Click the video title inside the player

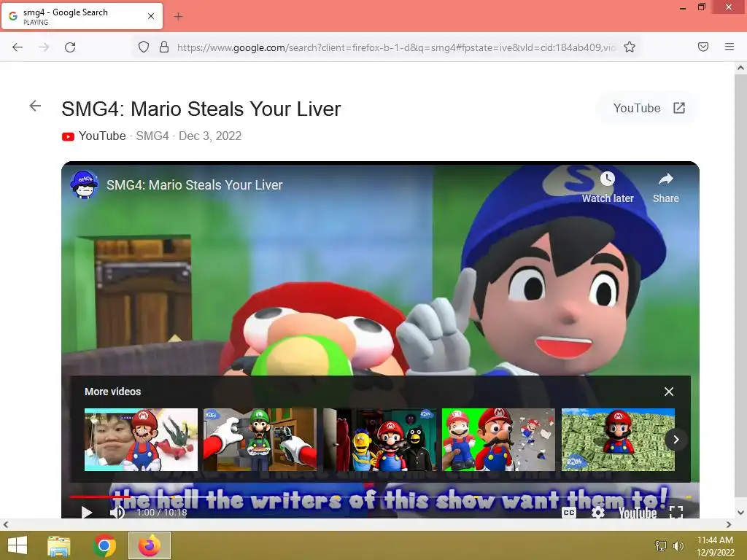pos(194,184)
